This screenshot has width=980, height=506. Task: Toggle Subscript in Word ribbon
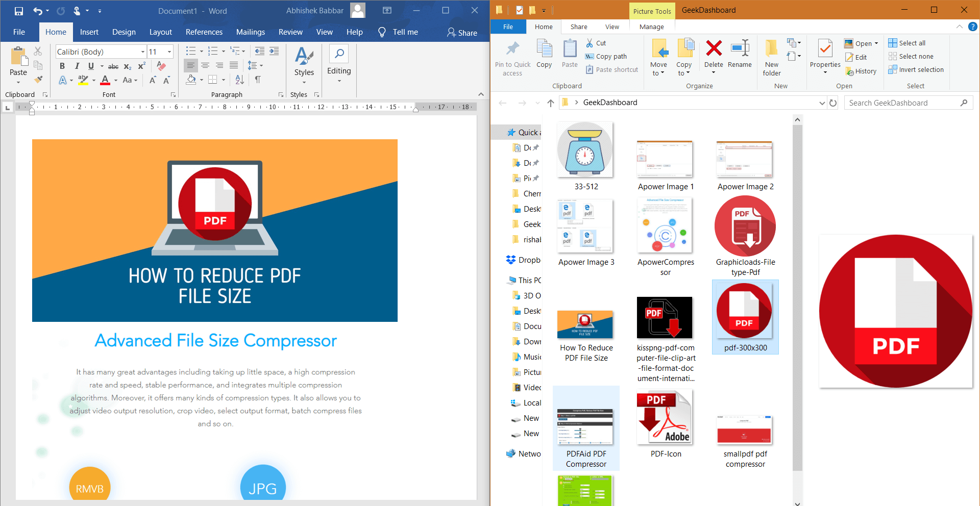128,66
